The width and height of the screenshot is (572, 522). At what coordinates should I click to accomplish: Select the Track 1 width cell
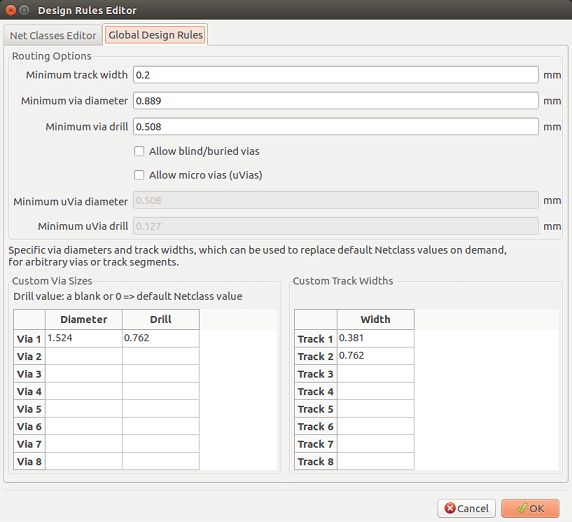click(376, 338)
